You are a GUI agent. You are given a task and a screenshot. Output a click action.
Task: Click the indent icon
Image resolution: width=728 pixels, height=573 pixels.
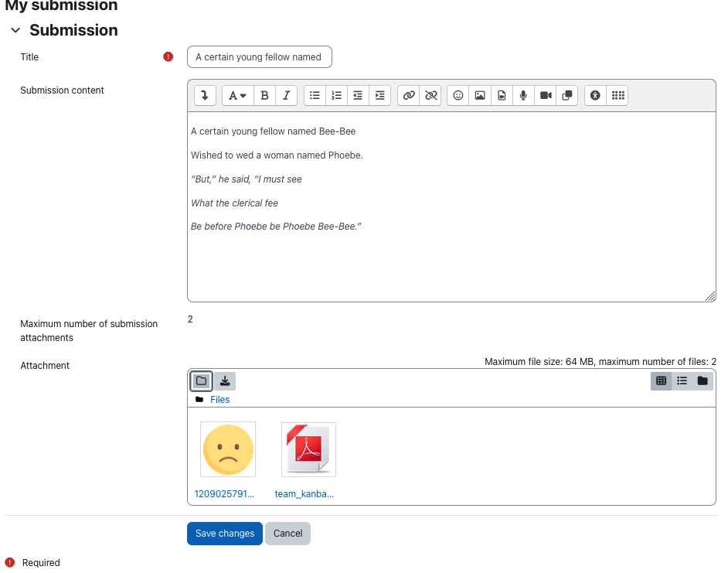[x=379, y=96]
